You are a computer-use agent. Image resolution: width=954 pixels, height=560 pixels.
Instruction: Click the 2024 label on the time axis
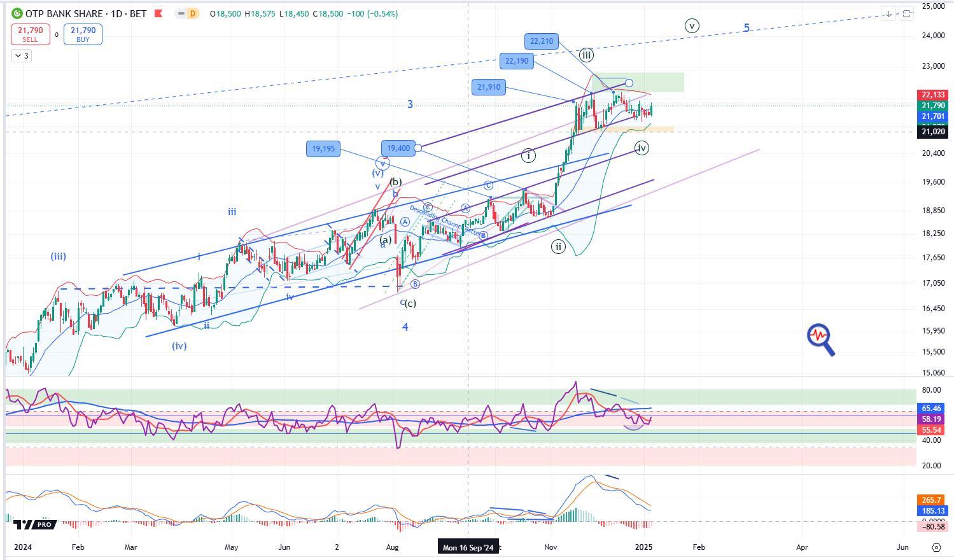tap(23, 547)
